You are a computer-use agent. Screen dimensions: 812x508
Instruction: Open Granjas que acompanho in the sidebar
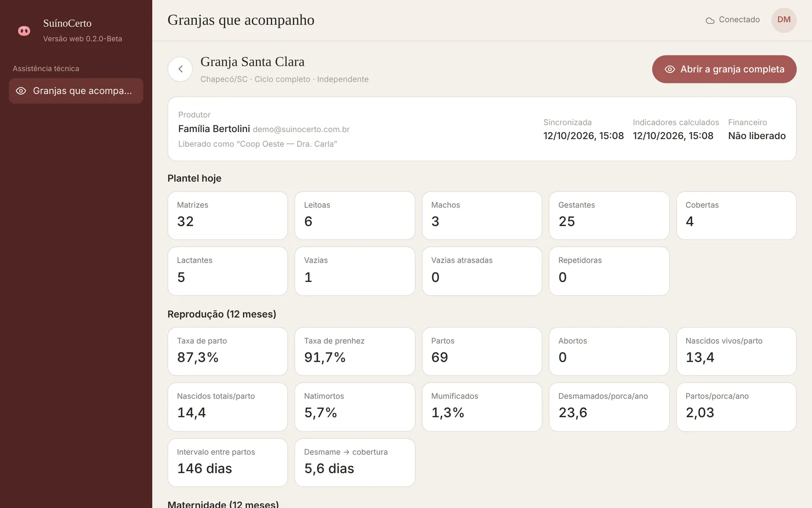(x=76, y=91)
